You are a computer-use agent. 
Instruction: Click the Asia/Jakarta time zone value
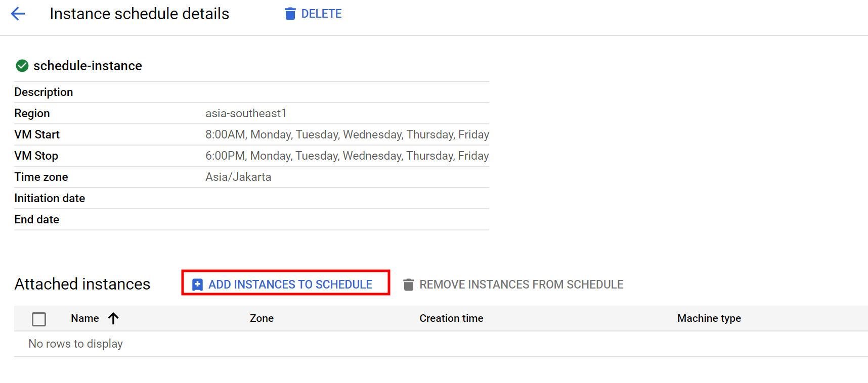(238, 177)
